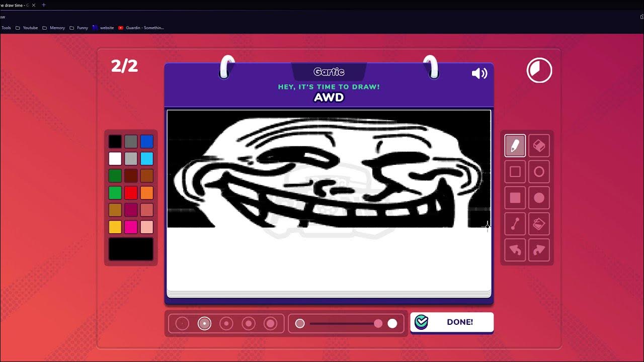Choose the smallest brush thickness
644x362 pixels.
[x=182, y=324]
